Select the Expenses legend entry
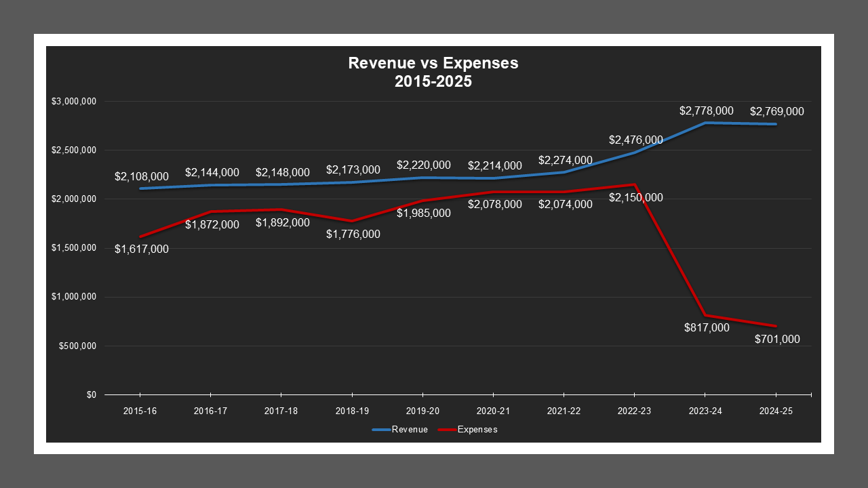 [477, 430]
